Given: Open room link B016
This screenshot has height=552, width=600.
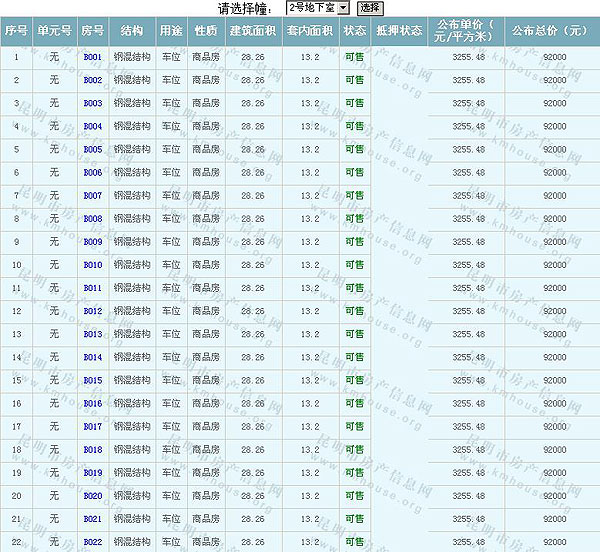Looking at the screenshot, I should [x=92, y=403].
